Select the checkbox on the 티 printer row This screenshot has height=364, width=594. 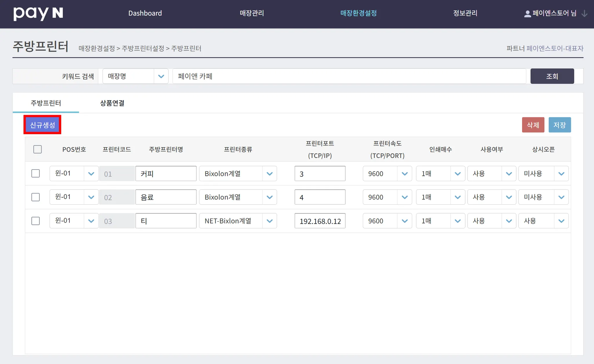(x=35, y=221)
